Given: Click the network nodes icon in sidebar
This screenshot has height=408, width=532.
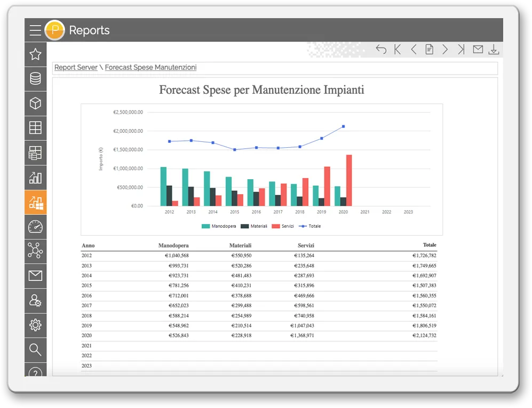Looking at the screenshot, I should [x=35, y=251].
